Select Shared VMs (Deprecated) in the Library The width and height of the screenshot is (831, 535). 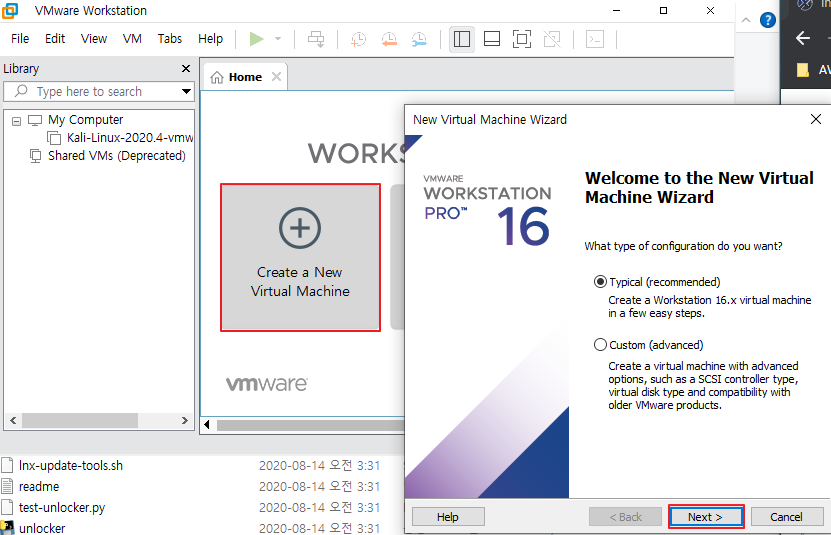117,156
